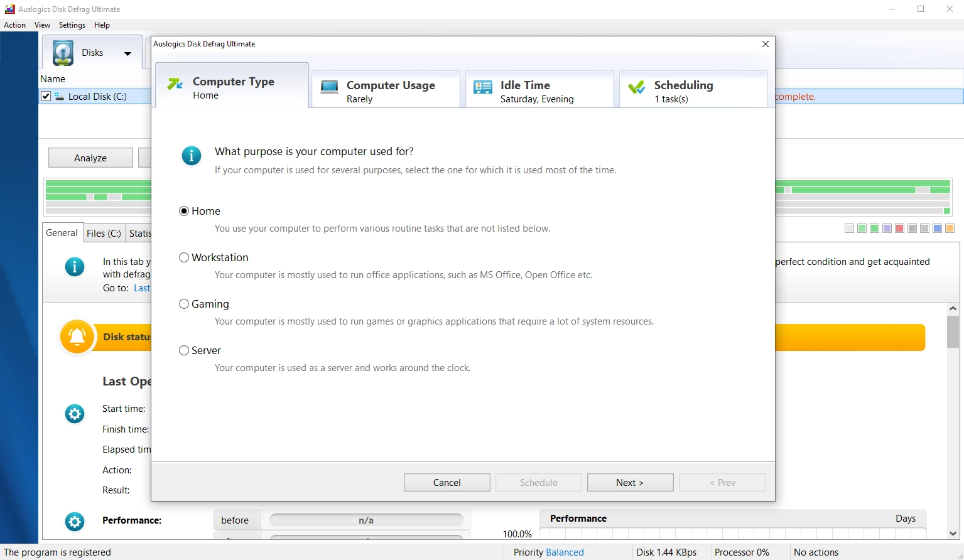Screen dimensions: 964x560
Task: Click the Disks drive icon
Action: [63, 53]
